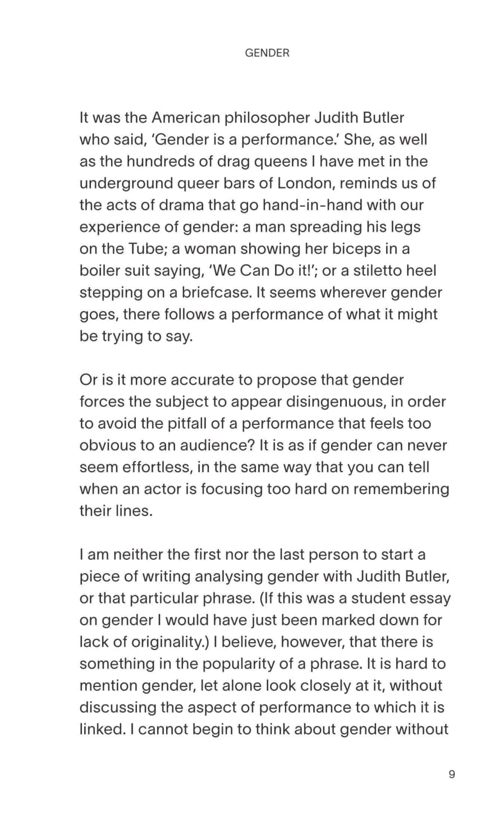
Task: Click the page number 9
Action: 452,775
